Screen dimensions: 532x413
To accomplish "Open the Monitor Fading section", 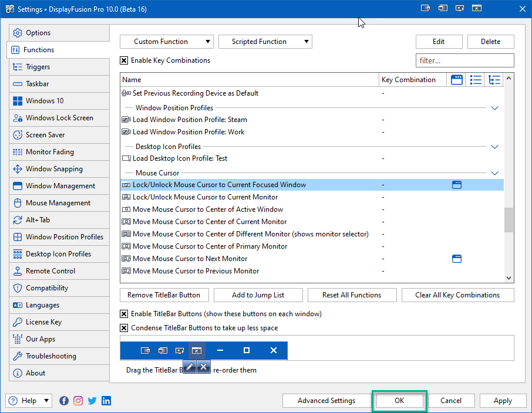I will click(59, 152).
